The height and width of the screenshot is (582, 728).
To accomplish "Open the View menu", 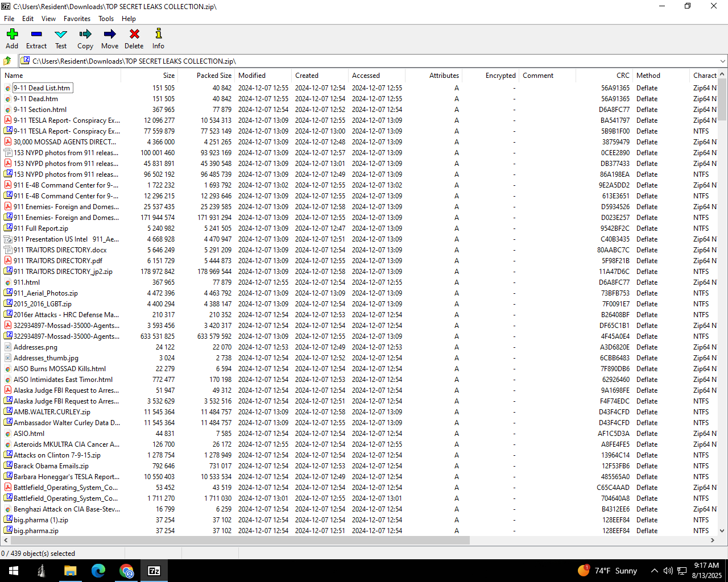I will [48, 19].
